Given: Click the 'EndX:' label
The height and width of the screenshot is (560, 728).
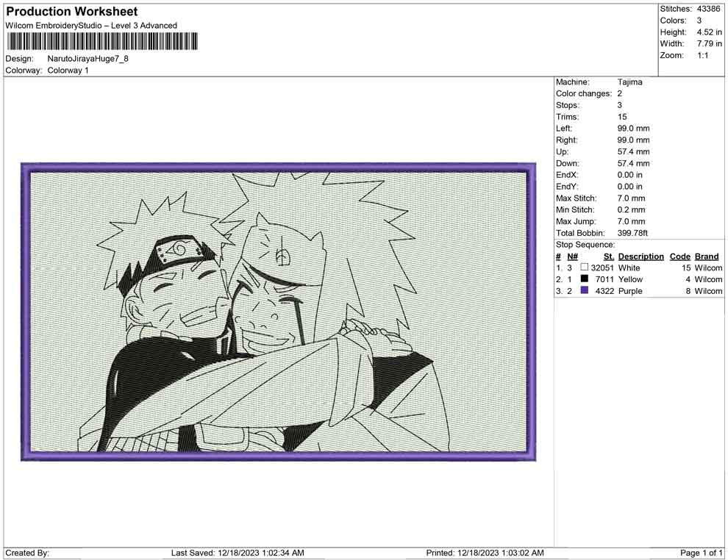Looking at the screenshot, I should point(567,175).
